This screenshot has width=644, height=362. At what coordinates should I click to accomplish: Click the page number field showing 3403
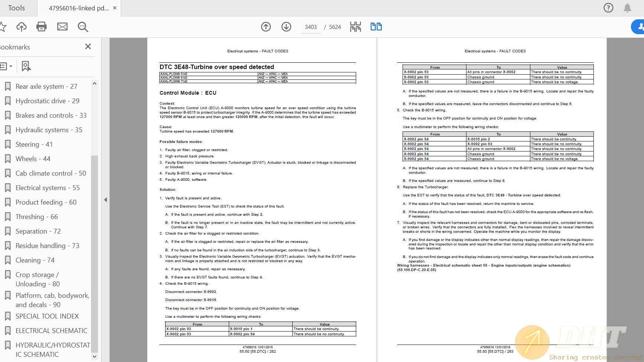[310, 27]
